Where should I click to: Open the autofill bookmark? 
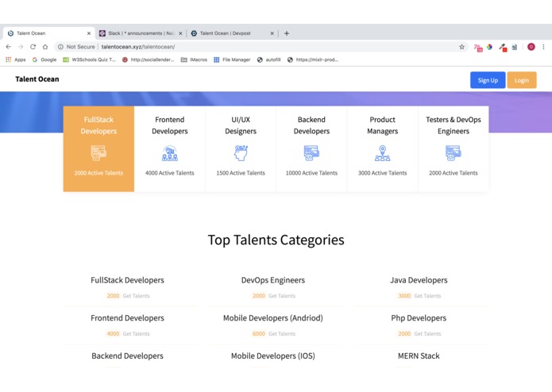pos(269,60)
